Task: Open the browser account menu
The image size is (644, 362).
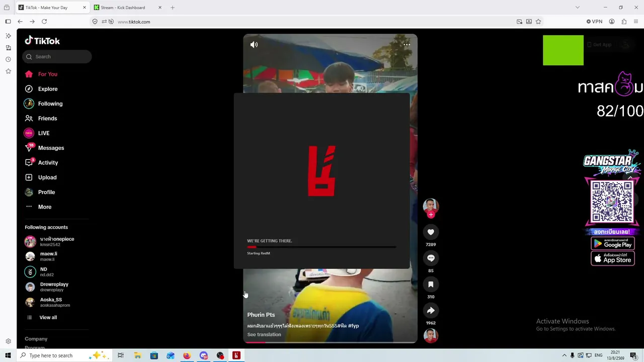Action: click(612, 22)
